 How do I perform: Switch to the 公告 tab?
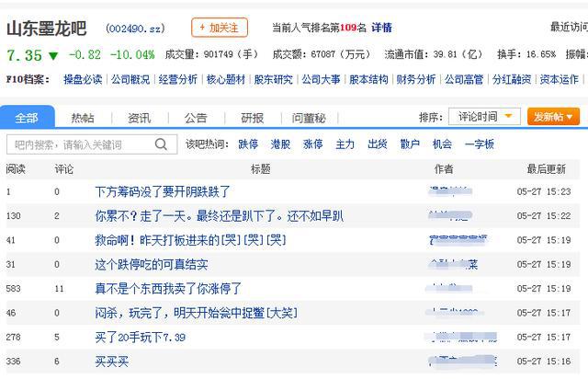[x=196, y=118]
